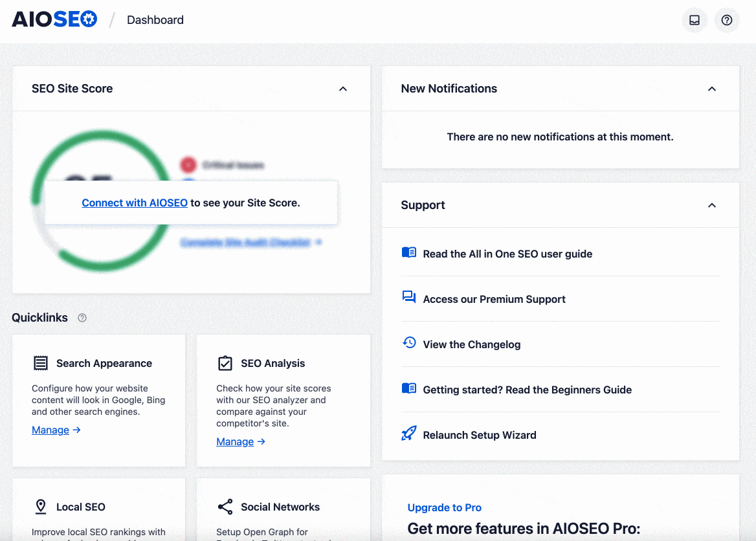Click the SEO Analysis checkmark icon
Screen dimensions: 756x541
225,363
